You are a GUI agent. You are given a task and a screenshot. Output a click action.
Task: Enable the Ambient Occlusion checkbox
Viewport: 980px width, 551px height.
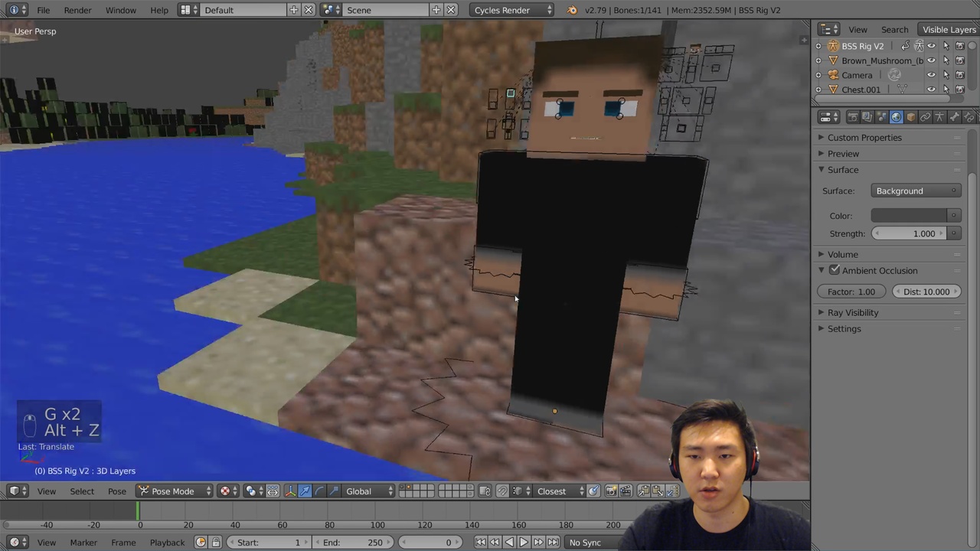tap(835, 270)
